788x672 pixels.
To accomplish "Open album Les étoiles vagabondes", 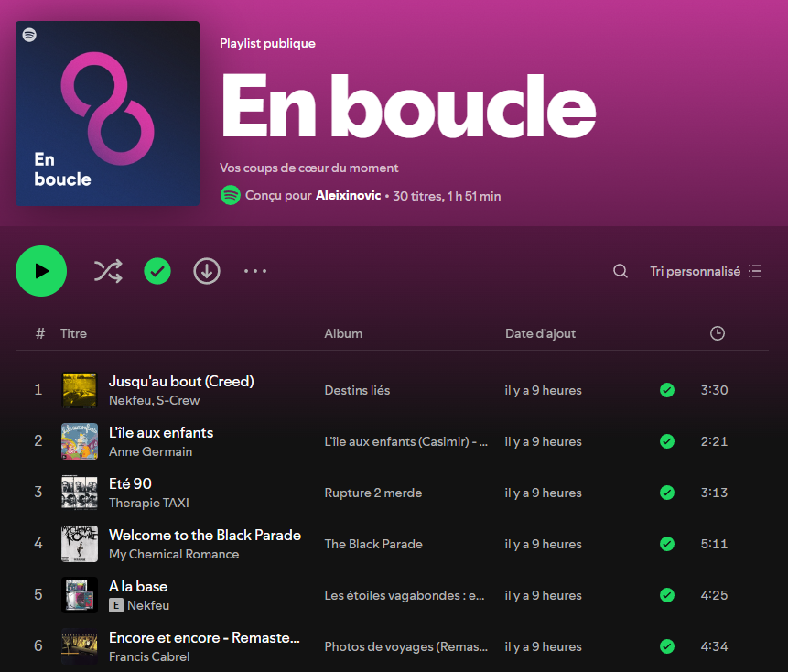I will [x=405, y=596].
